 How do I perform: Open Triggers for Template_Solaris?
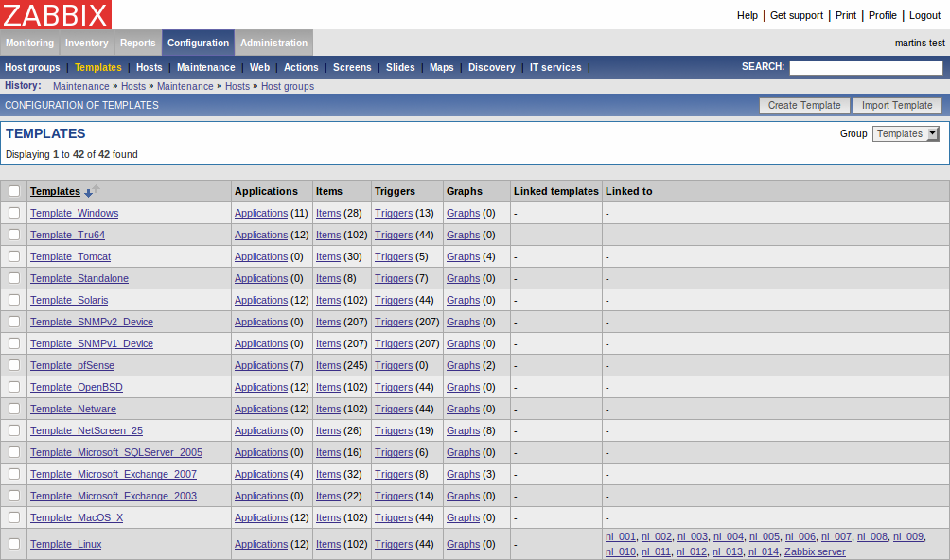(394, 300)
